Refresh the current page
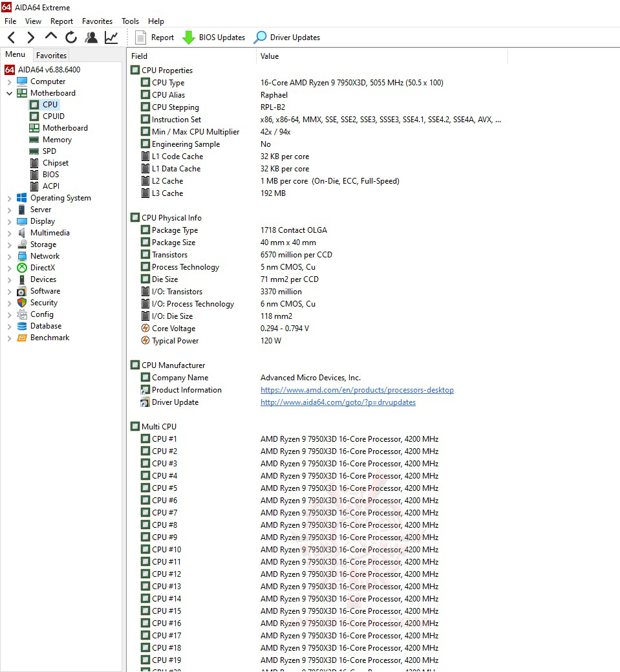Screen dimensions: 620x672 pos(71,38)
